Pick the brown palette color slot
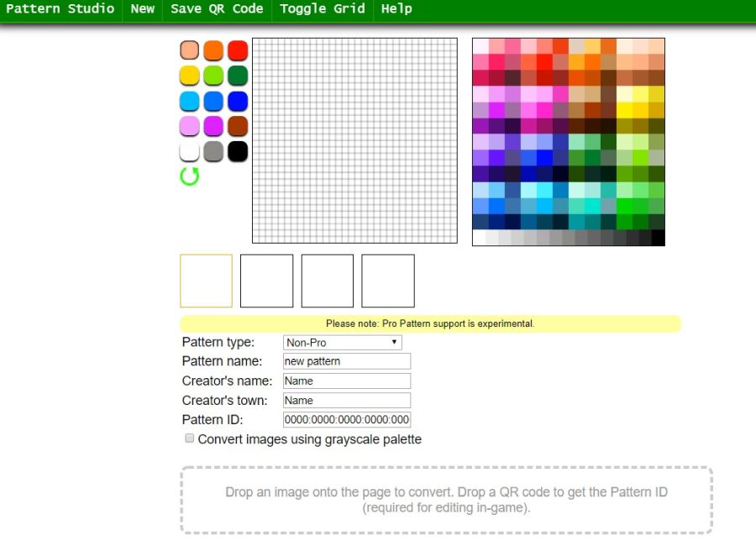This screenshot has height=541, width=756. click(x=238, y=126)
